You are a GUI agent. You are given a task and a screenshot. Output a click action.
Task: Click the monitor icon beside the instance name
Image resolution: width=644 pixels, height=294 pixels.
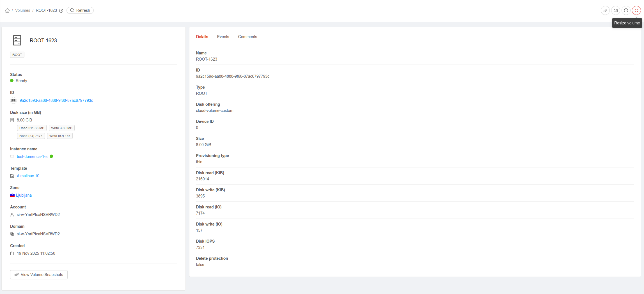tap(12, 157)
